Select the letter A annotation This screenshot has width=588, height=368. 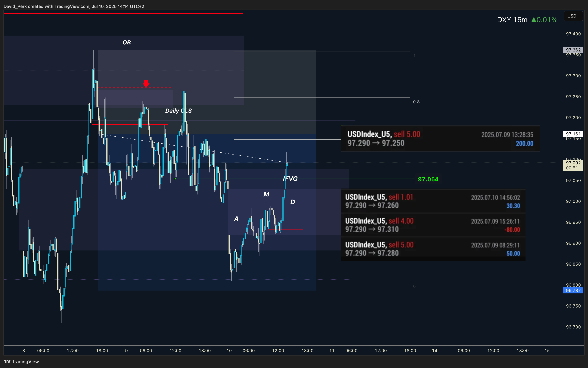236,219
